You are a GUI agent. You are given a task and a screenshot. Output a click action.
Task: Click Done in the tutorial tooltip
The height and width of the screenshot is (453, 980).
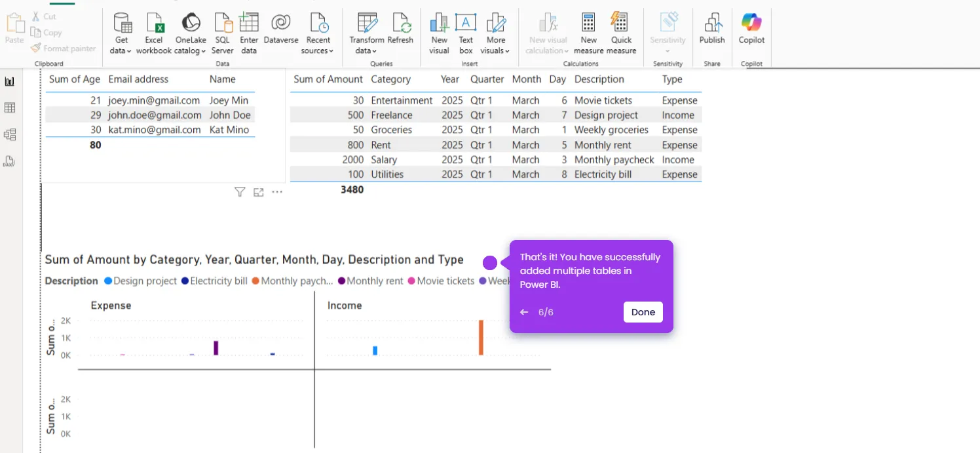coord(643,312)
